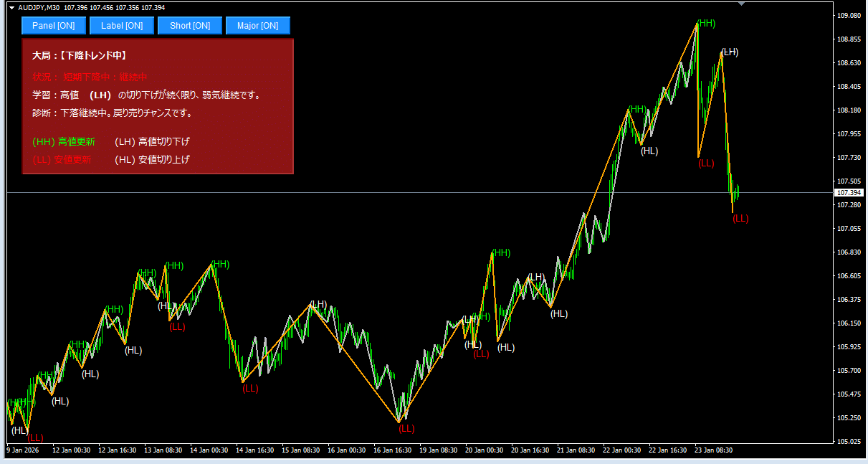
Task: Click the (HL) label left of 21 Jan 08:30
Action: coord(559,314)
